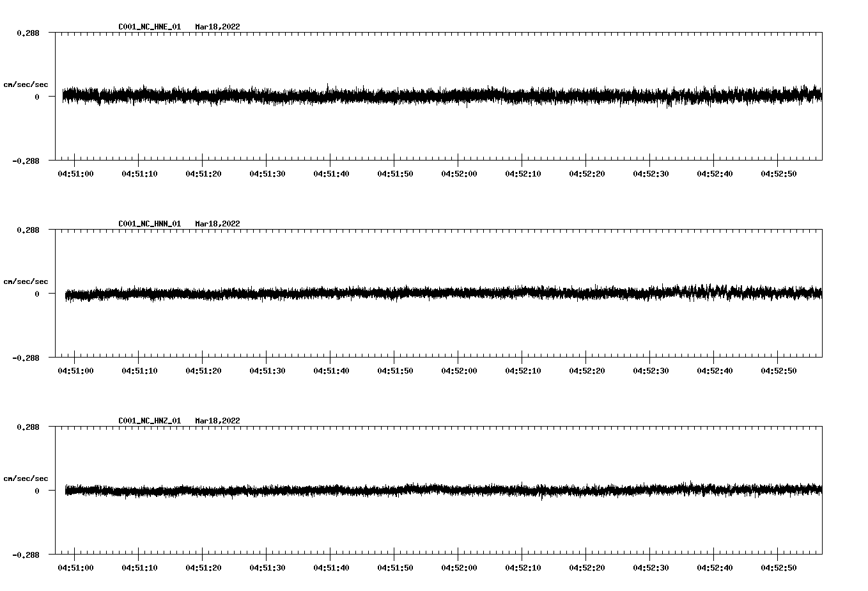Viewport: 868px width, 591px height.
Task: Click the zero axis label on HNZ plot
Action: 37,491
